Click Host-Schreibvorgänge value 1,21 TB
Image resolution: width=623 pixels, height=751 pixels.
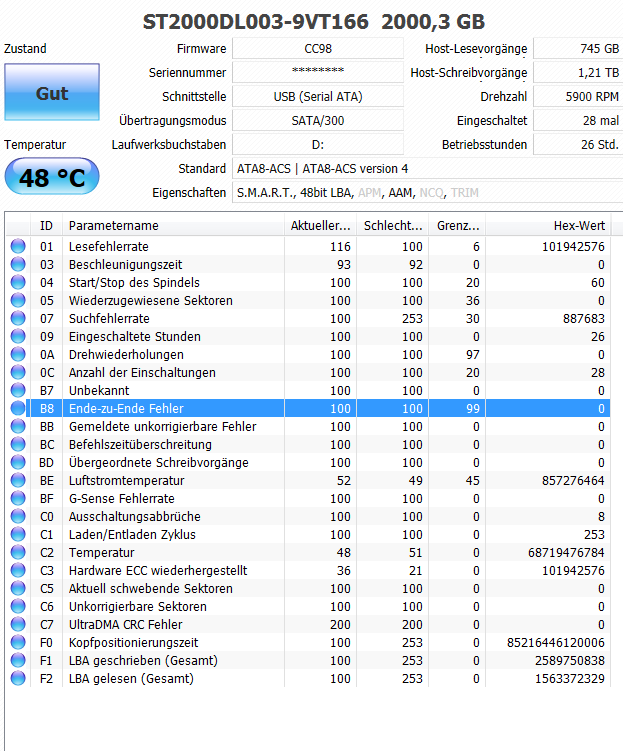point(578,72)
